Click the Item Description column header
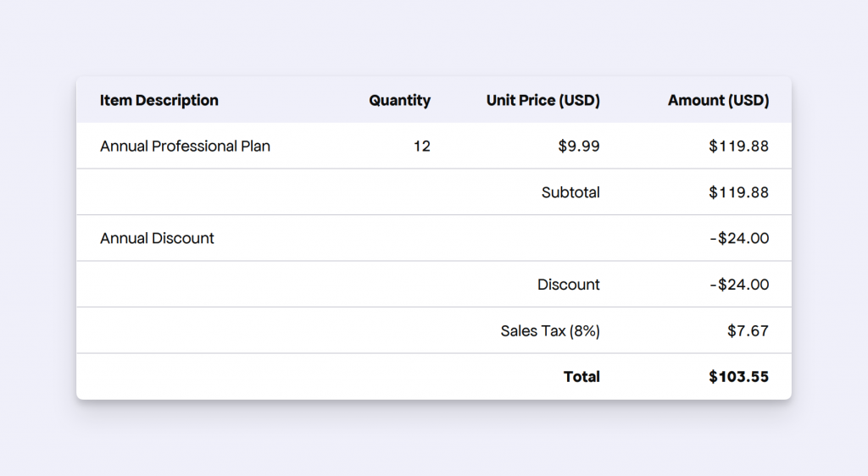Screen dimensions: 868x476 point(159,101)
